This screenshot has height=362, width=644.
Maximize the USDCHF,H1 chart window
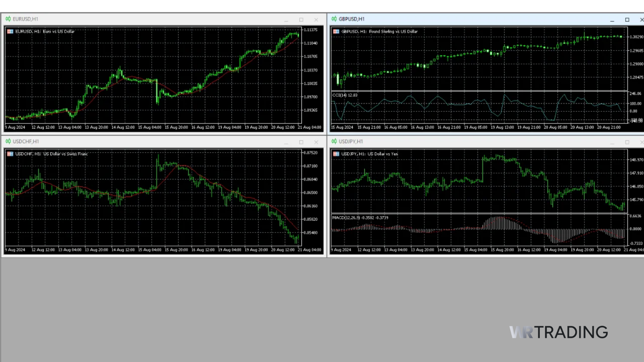tap(301, 142)
